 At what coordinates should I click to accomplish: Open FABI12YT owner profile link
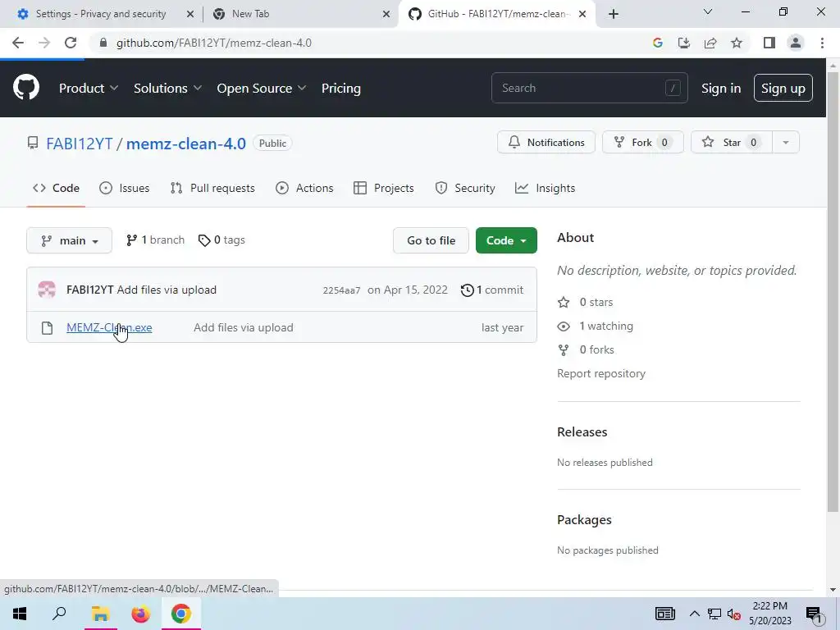[x=80, y=144]
